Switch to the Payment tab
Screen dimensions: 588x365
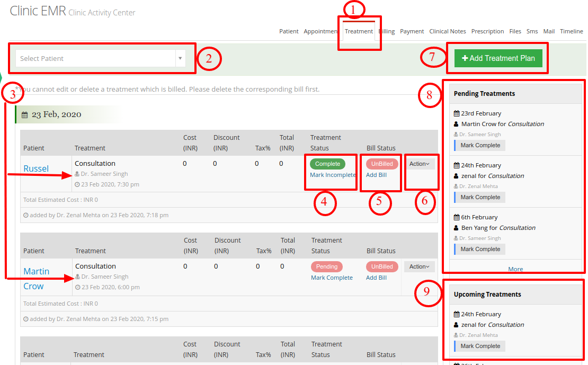tap(412, 31)
